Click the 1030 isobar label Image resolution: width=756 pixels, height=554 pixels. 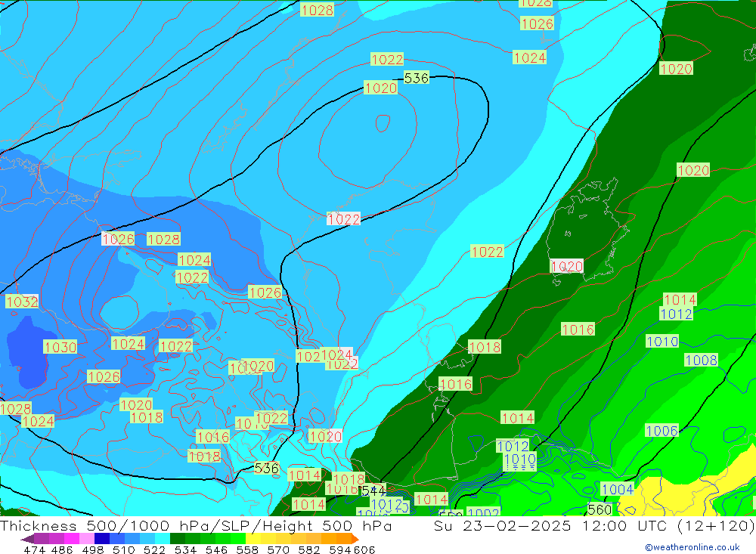point(60,347)
